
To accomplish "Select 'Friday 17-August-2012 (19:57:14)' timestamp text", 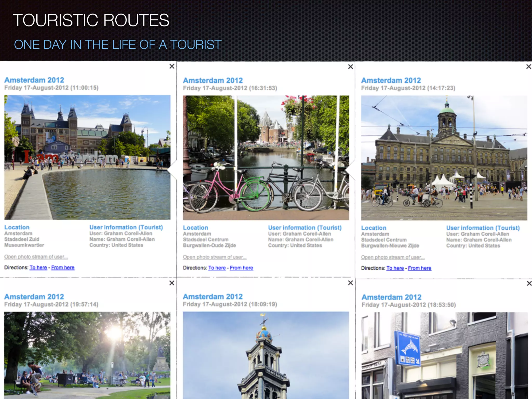I will coord(51,304).
